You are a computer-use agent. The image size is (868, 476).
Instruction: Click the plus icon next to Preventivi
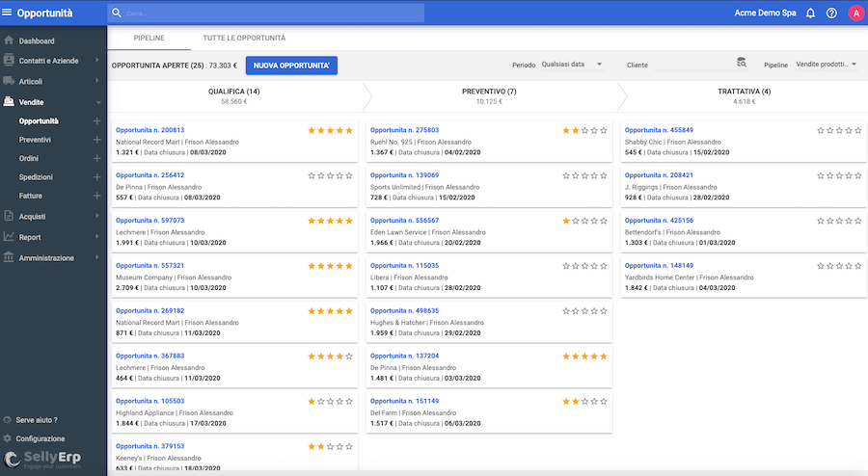click(x=96, y=140)
